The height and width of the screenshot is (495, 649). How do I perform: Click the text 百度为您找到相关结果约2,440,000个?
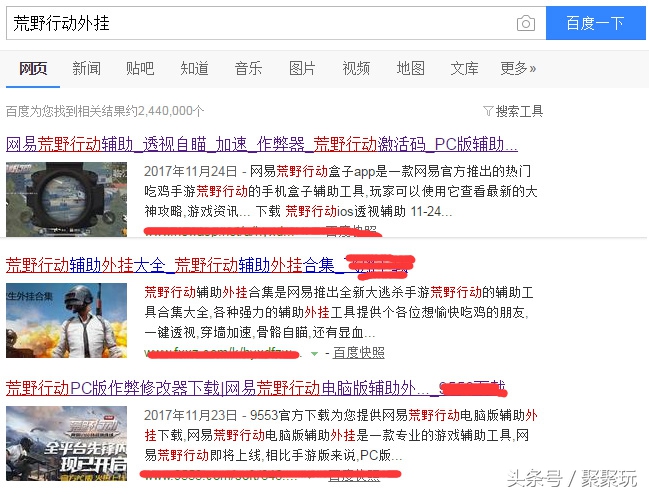(x=105, y=111)
